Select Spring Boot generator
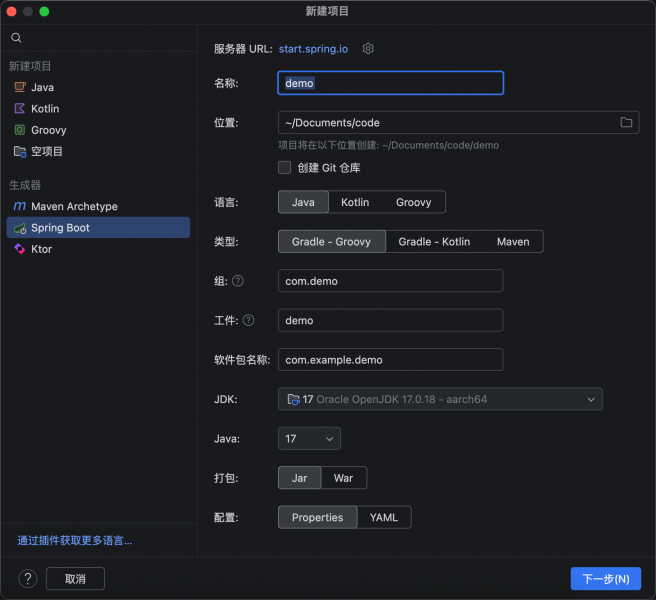This screenshot has width=656, height=600. 98,228
